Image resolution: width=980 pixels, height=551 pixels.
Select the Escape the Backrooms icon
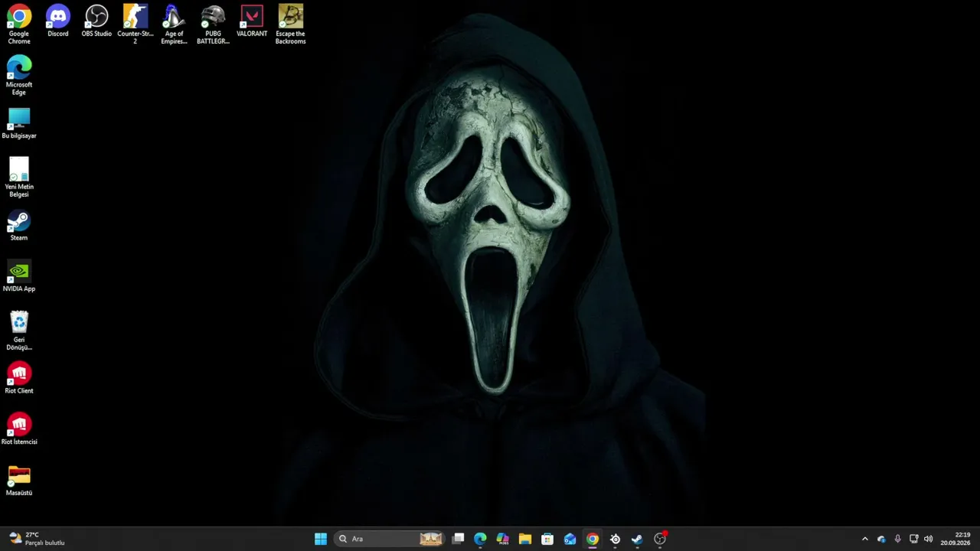(290, 24)
